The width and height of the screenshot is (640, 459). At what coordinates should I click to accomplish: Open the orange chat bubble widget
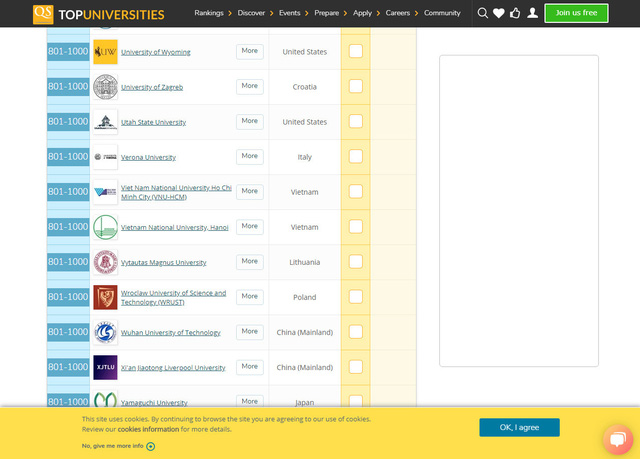617,439
